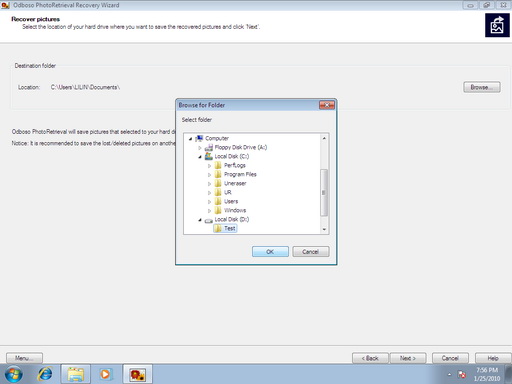
Task: Expand the Windows folder node
Action: click(209, 211)
